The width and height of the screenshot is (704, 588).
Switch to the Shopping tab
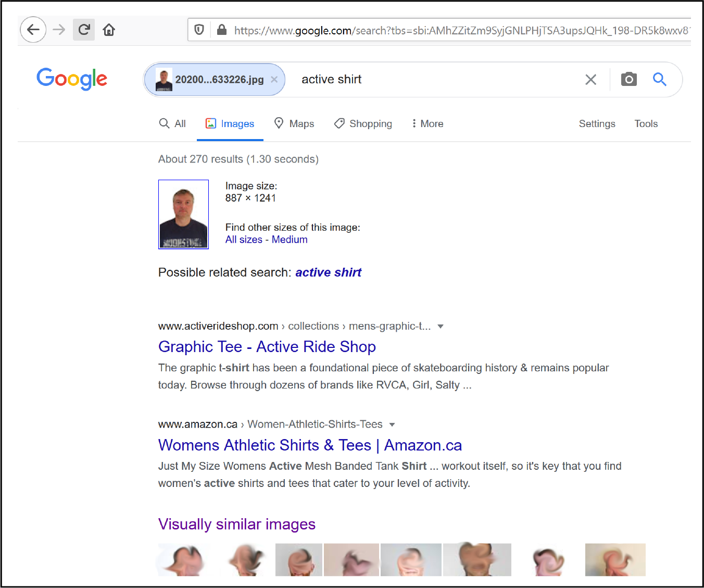click(363, 123)
